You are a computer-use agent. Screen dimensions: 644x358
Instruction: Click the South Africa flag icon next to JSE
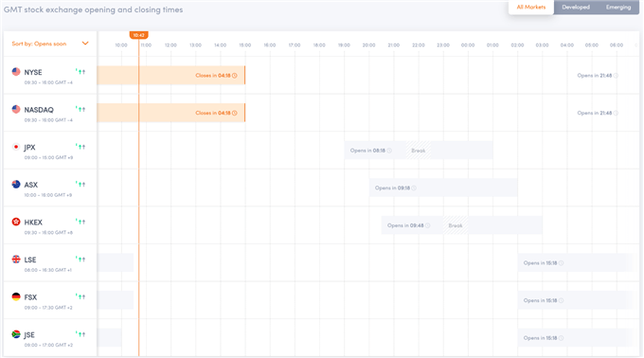click(x=16, y=334)
